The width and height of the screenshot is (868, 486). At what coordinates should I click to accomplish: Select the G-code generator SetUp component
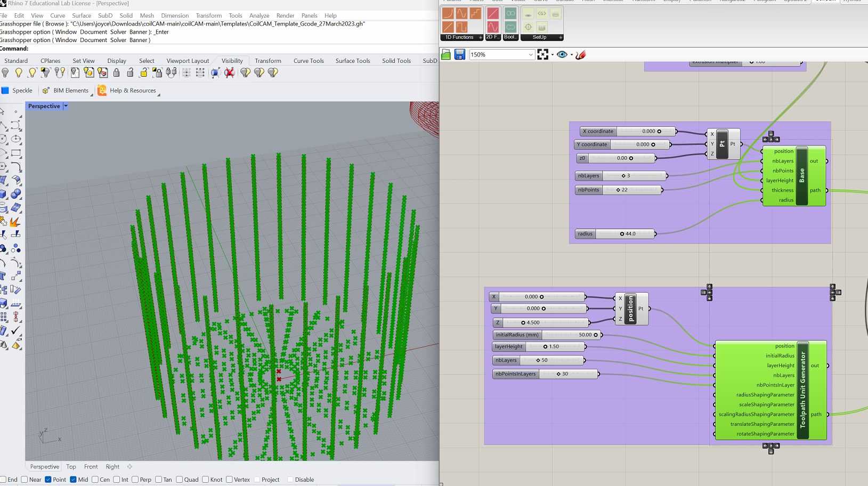(x=542, y=13)
